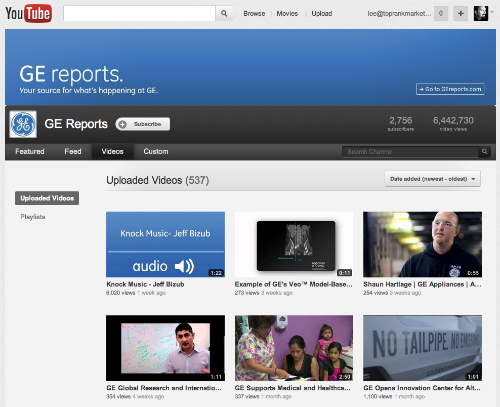Open the Shaun Hartlage video thumbnail
The height and width of the screenshot is (407, 500).
coord(422,244)
